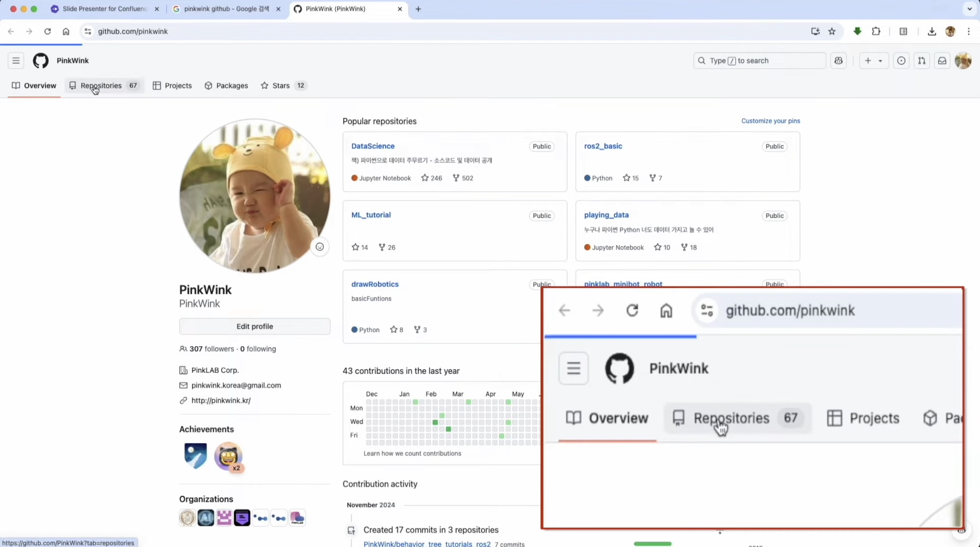The height and width of the screenshot is (547, 980).
Task: Open the Pull requests icon
Action: click(922, 61)
